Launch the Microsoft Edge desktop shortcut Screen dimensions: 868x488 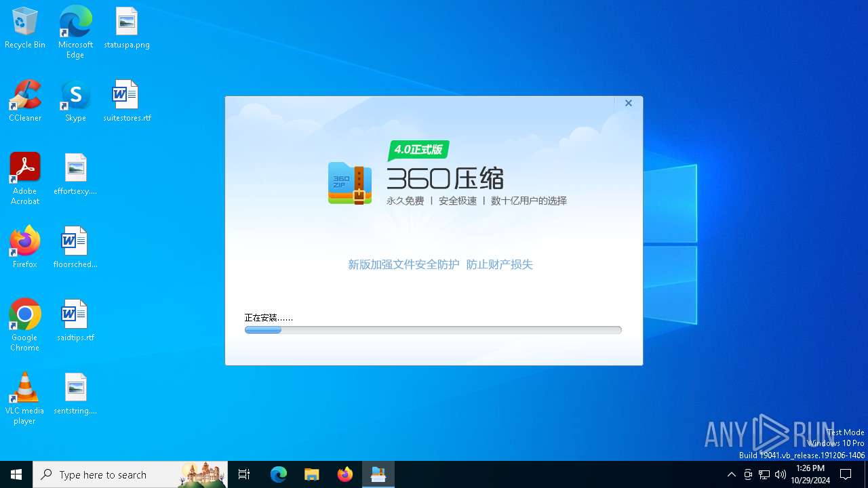tap(75, 32)
